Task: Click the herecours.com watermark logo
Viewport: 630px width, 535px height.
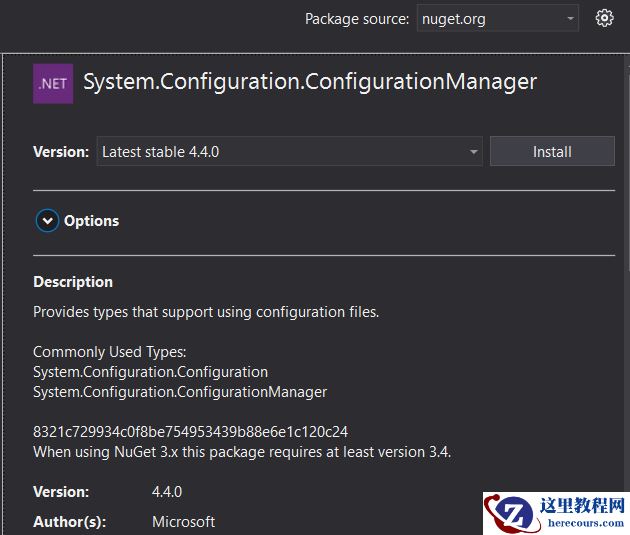Action: [x=555, y=513]
